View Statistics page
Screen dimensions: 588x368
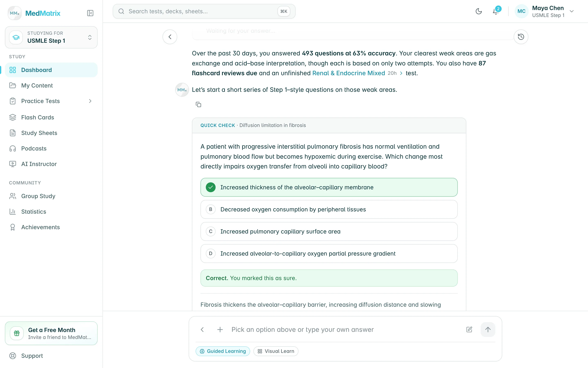[51, 212]
